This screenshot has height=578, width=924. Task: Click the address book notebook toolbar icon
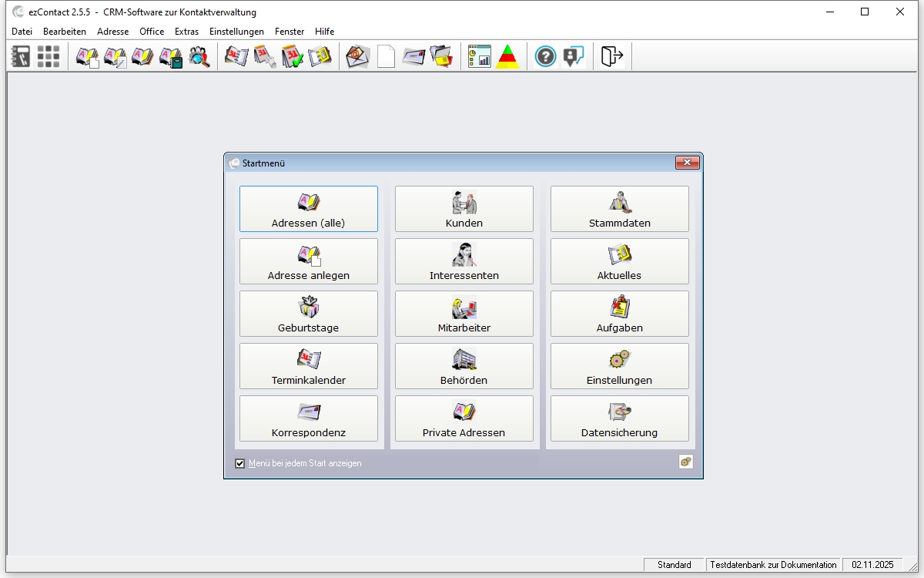(x=21, y=56)
